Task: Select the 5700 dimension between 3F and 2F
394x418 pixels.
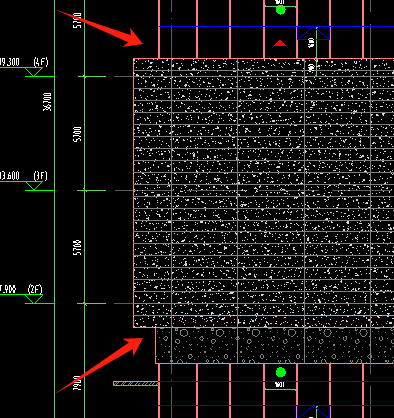Action: point(77,247)
